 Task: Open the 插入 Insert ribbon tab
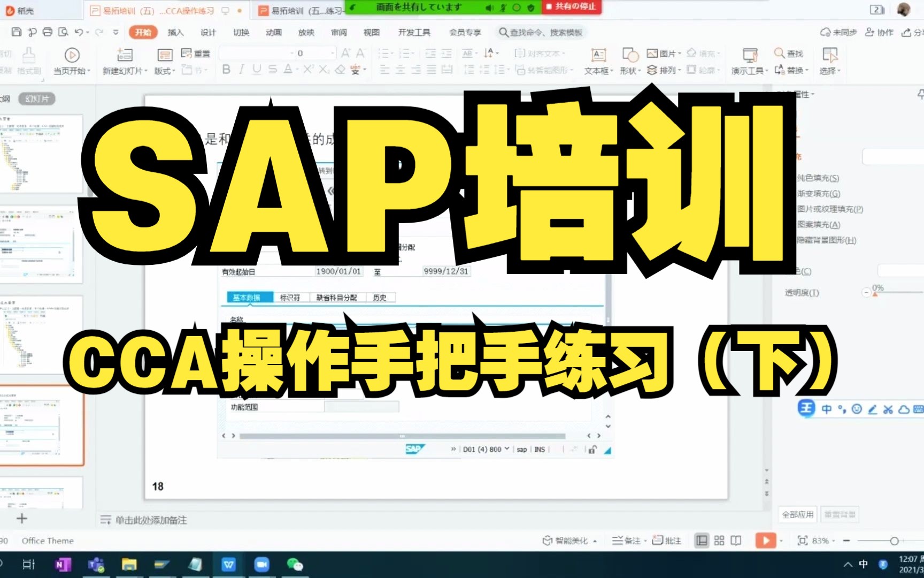coord(175,32)
